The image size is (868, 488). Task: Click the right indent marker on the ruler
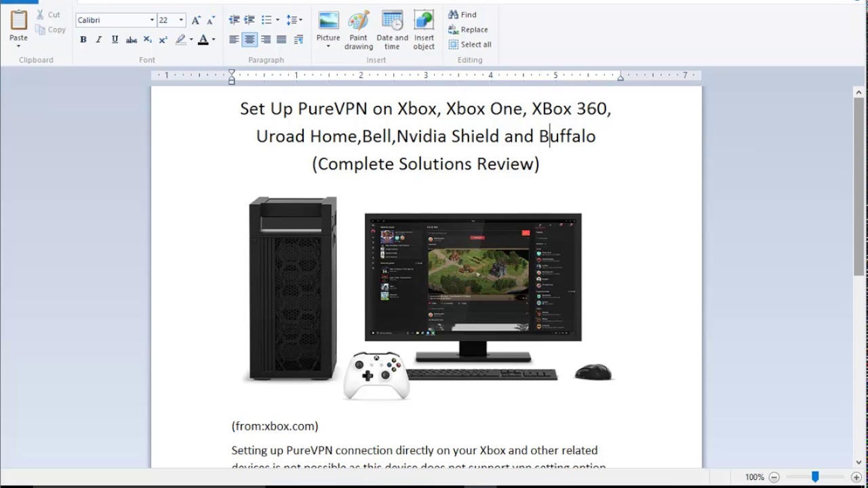click(620, 79)
